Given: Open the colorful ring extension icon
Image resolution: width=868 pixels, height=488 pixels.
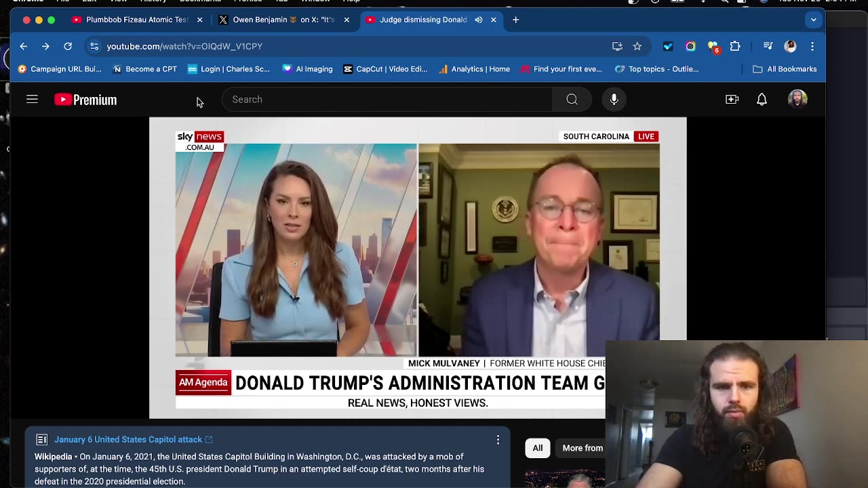Looking at the screenshot, I should click(x=690, y=46).
